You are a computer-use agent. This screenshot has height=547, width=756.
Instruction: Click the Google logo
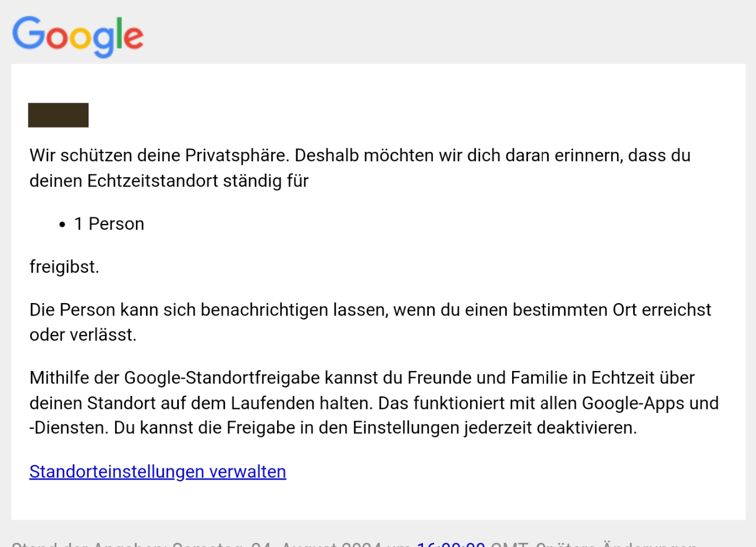78,37
